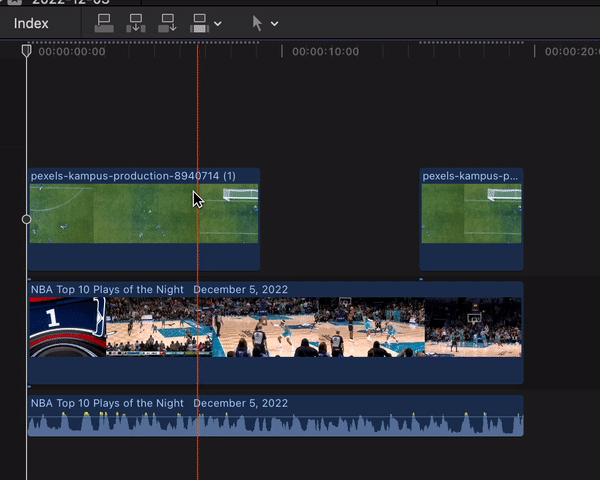Click the playhead marker at 00:00:00:00
This screenshot has width=600, height=480.
(x=26, y=51)
